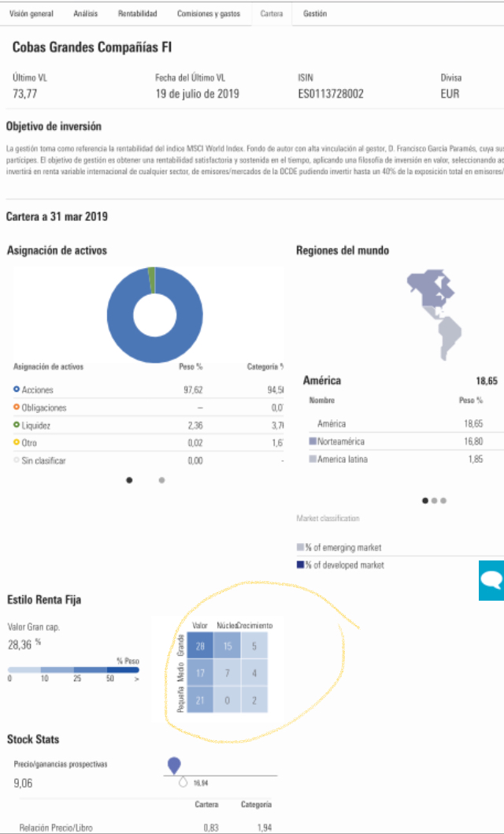Click the Valor Grande style box cell
The image size is (504, 834).
pos(199,647)
